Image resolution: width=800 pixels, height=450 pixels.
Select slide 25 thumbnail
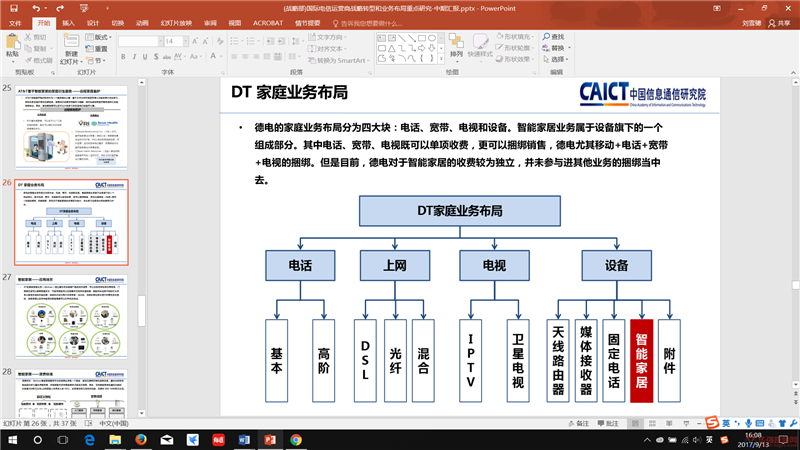click(x=71, y=128)
